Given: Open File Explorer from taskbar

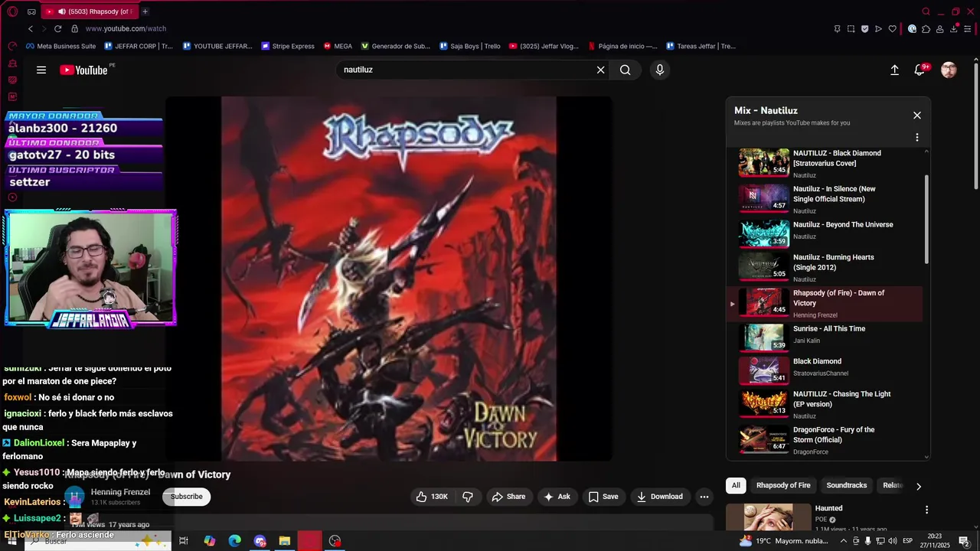Looking at the screenshot, I should click(284, 541).
